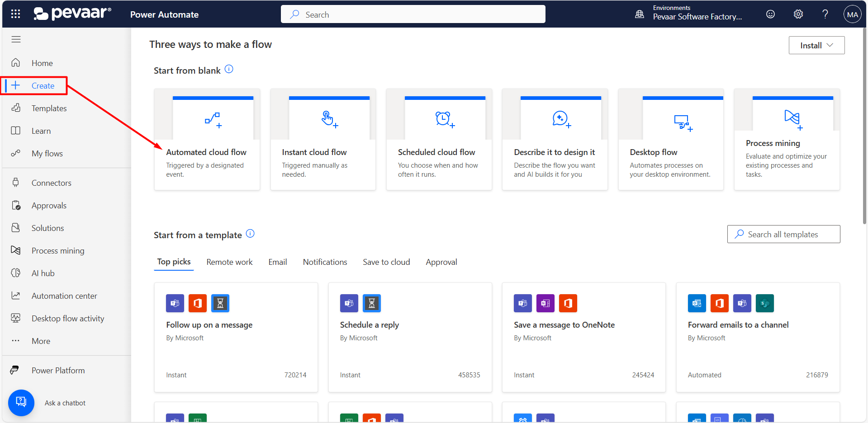Open the Forward emails to a channel template title
The width and height of the screenshot is (868, 423).
(738, 325)
